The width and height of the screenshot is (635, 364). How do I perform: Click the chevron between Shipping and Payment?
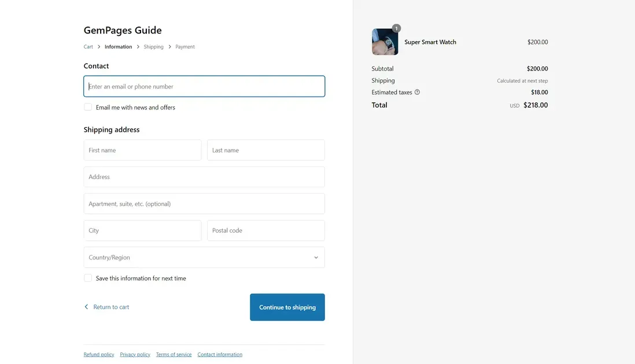(x=169, y=46)
